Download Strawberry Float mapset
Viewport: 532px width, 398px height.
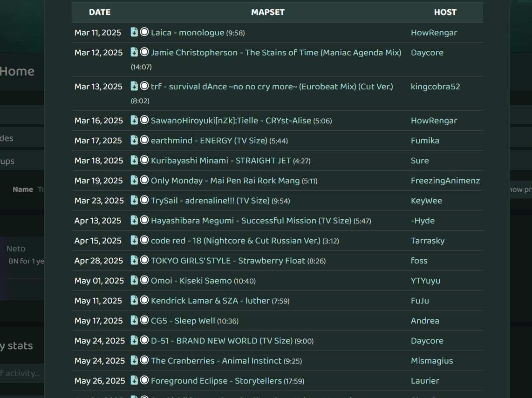[x=134, y=260]
